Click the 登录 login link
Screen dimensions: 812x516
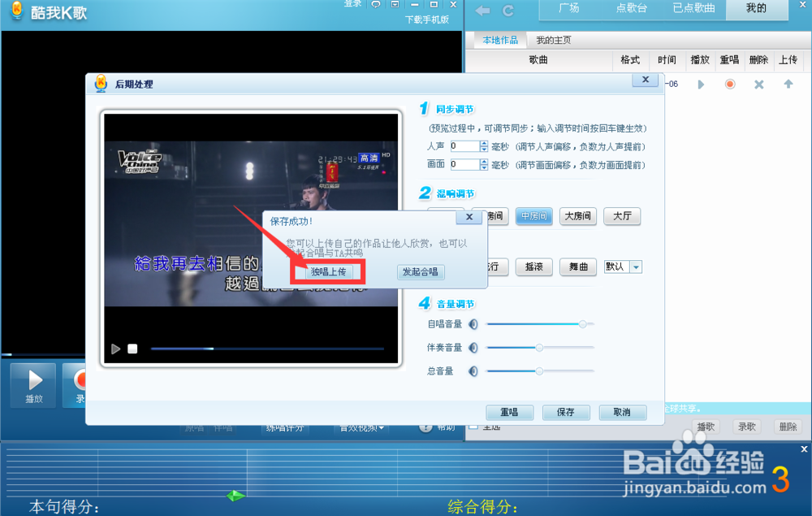click(353, 3)
